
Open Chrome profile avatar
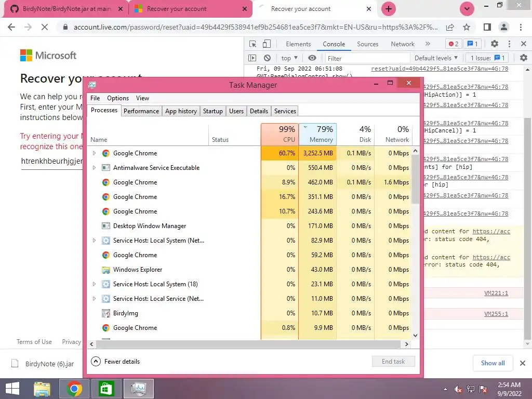click(504, 27)
